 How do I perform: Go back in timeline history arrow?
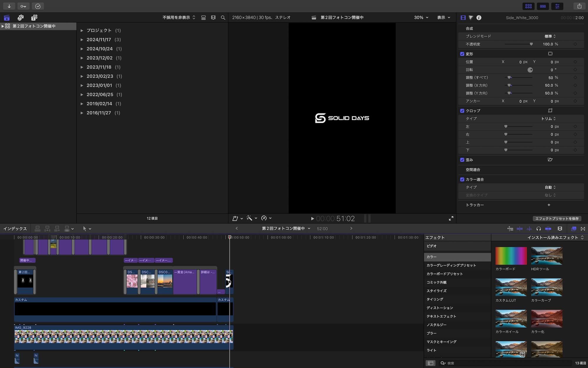[x=237, y=228]
